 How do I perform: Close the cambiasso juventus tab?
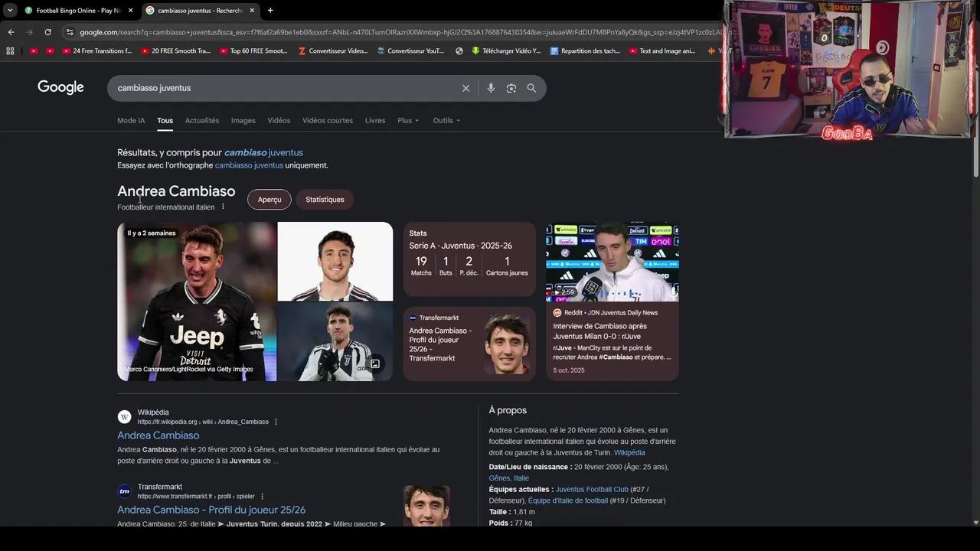tap(252, 10)
